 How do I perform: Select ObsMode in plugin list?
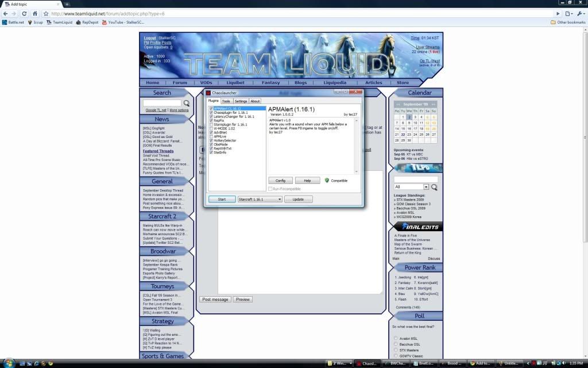tap(220, 144)
